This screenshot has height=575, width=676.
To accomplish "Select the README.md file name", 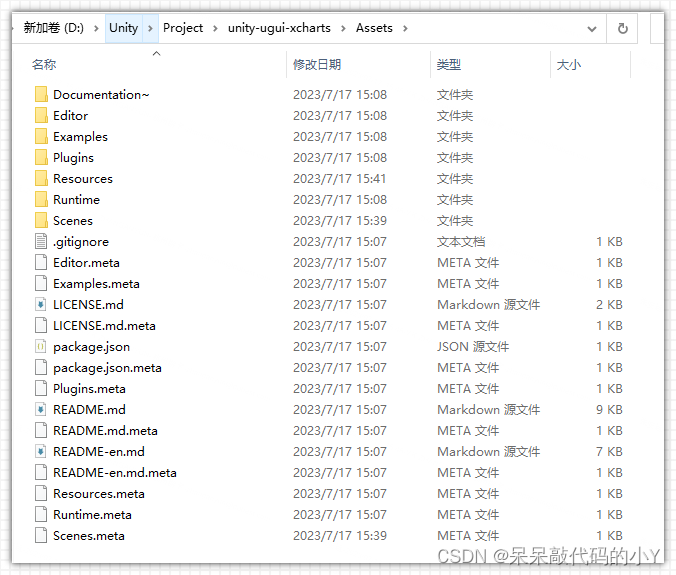I will pyautogui.click(x=89, y=409).
